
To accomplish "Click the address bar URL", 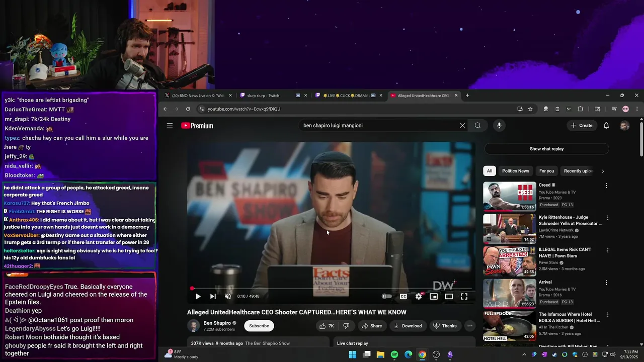I will [x=244, y=109].
